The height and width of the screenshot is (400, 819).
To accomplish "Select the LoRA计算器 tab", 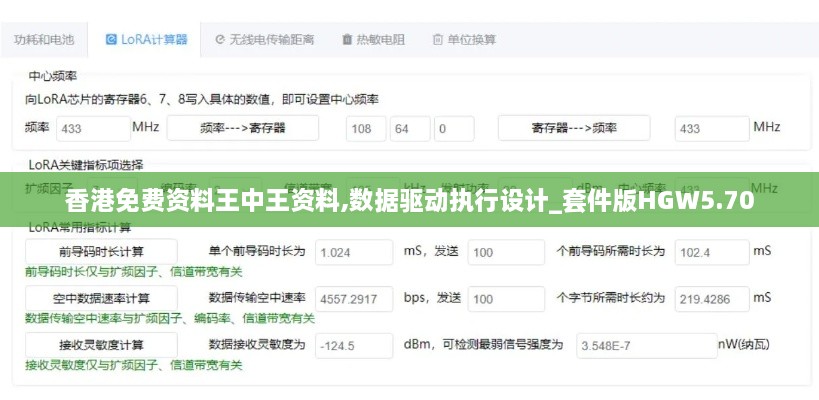I will (x=145, y=40).
